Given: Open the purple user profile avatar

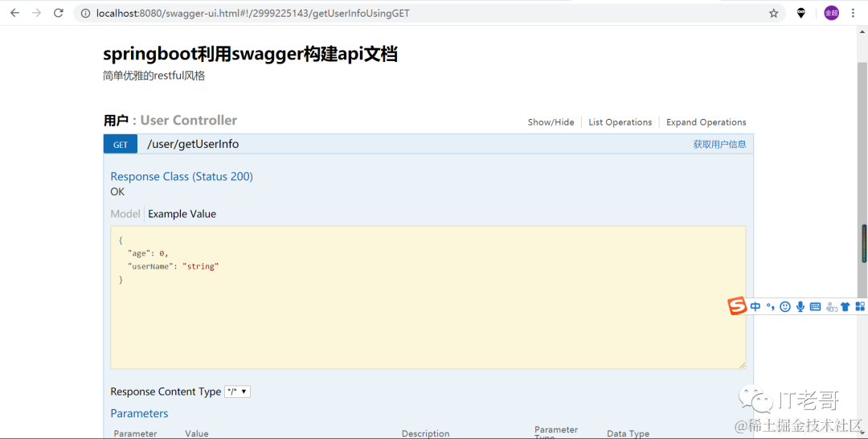Looking at the screenshot, I should (x=831, y=13).
